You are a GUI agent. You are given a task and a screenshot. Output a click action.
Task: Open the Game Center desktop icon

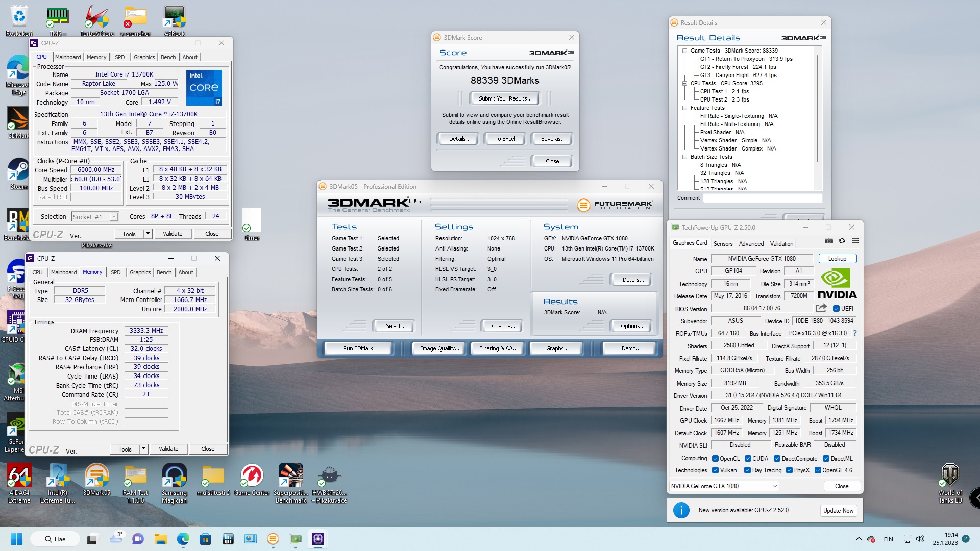tap(252, 480)
